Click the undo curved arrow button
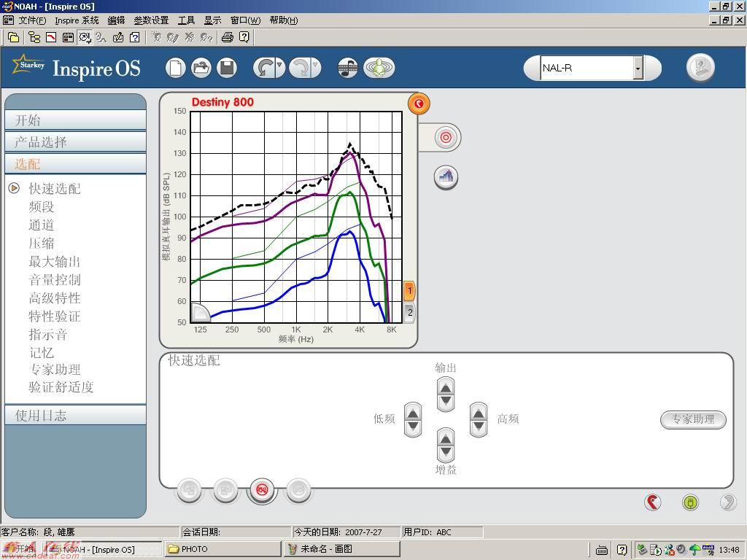 coord(264,68)
